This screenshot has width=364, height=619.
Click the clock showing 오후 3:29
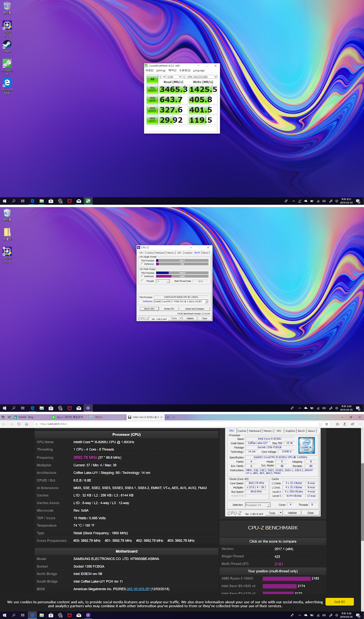[346, 408]
